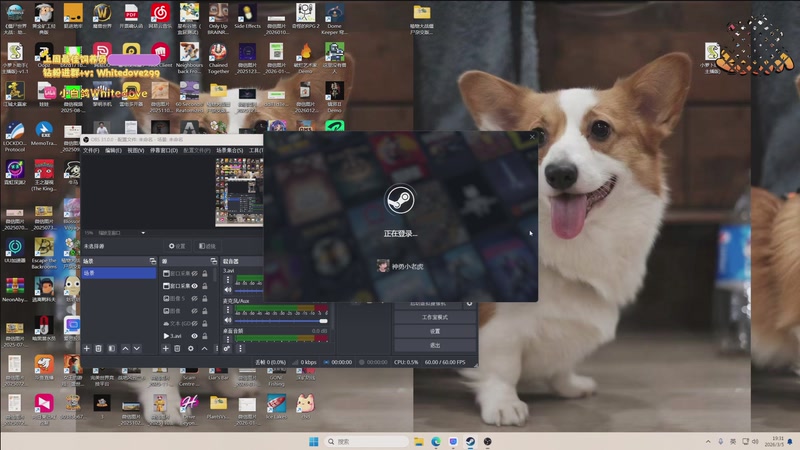Open OBS Studio from the taskbar
Screen dimensions: 800x450
488,441
